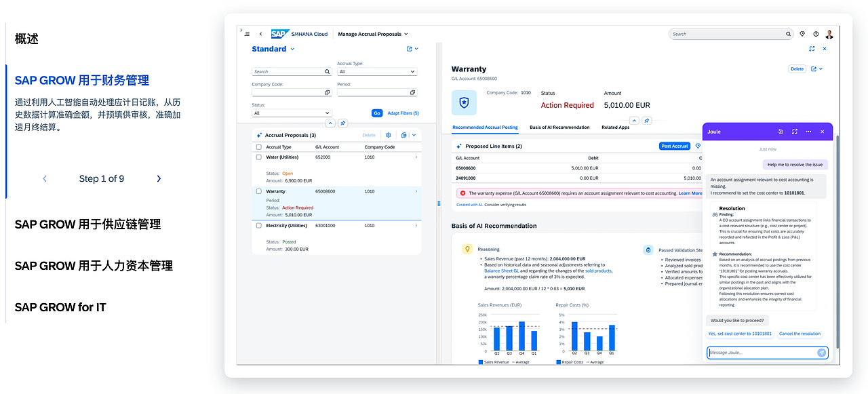Go to next step arrow
Viewport: 868px width, 394px height.
(x=159, y=179)
